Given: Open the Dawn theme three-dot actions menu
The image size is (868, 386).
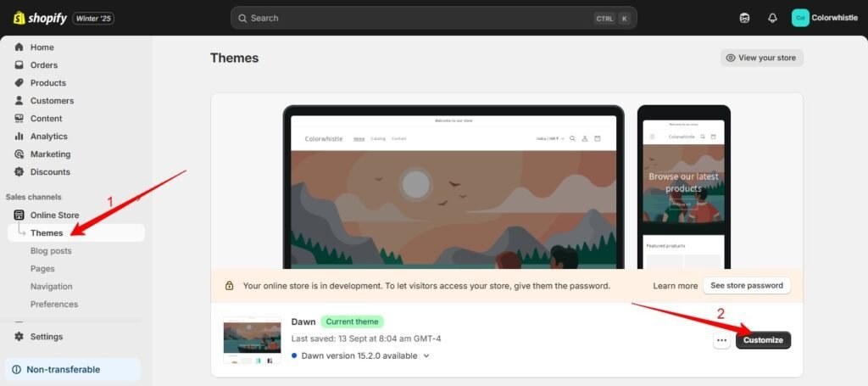Looking at the screenshot, I should point(721,340).
